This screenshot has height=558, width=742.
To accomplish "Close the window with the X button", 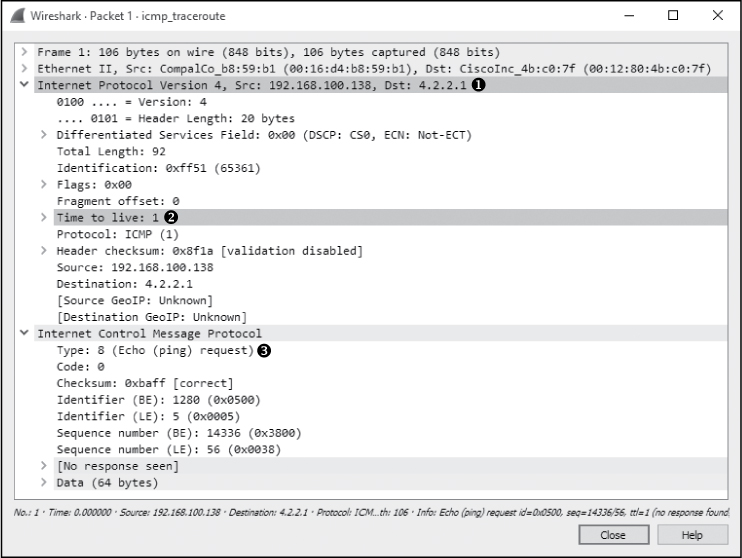I will click(717, 16).
